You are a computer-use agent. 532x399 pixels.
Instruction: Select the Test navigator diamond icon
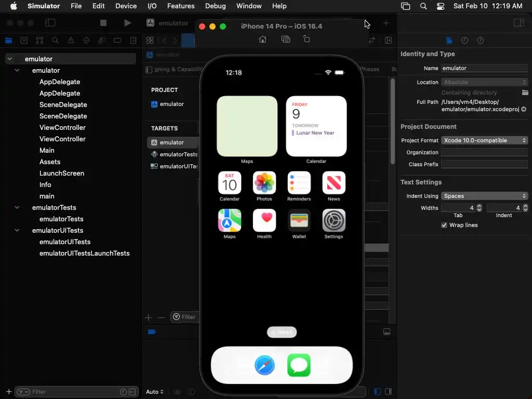click(x=87, y=41)
